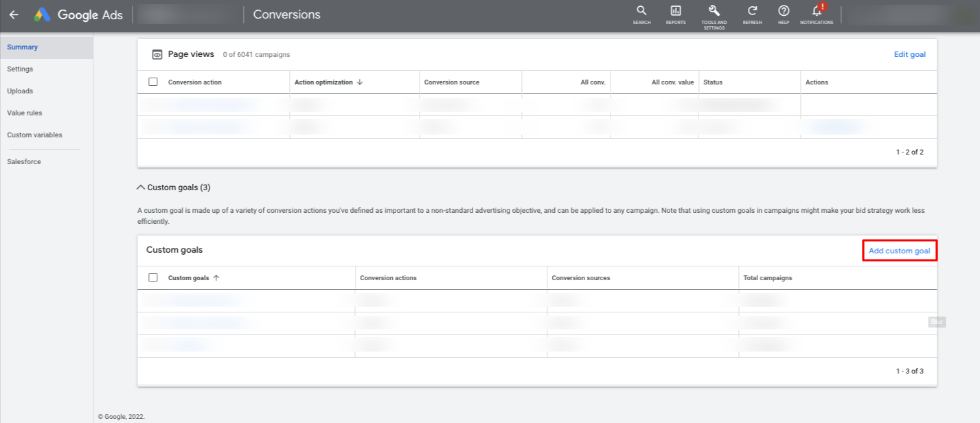Click '0 of 6041 campaigns' text

pyautogui.click(x=256, y=54)
